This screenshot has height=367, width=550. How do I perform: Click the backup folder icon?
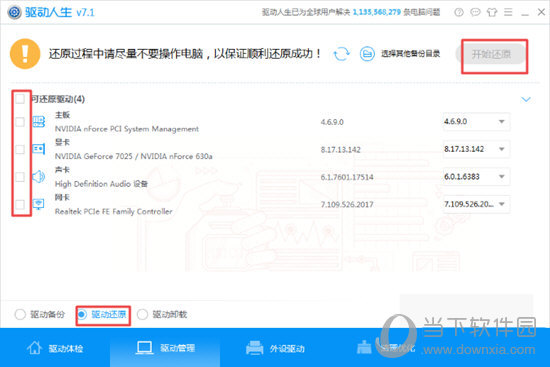pos(367,54)
